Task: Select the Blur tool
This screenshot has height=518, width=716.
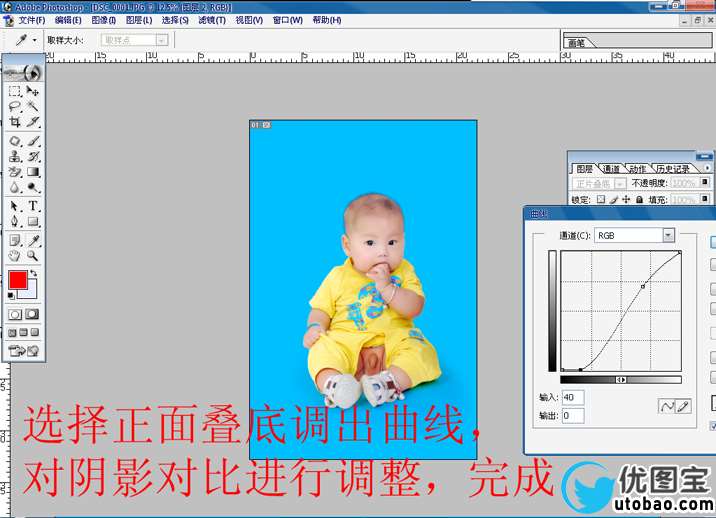Action: (x=15, y=187)
